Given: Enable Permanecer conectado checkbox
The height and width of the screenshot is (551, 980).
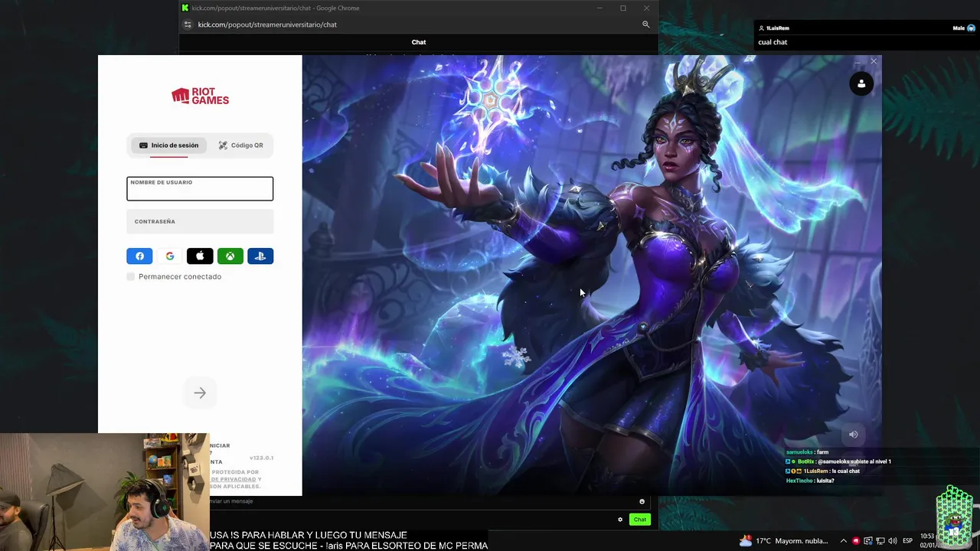Looking at the screenshot, I should pyautogui.click(x=131, y=276).
